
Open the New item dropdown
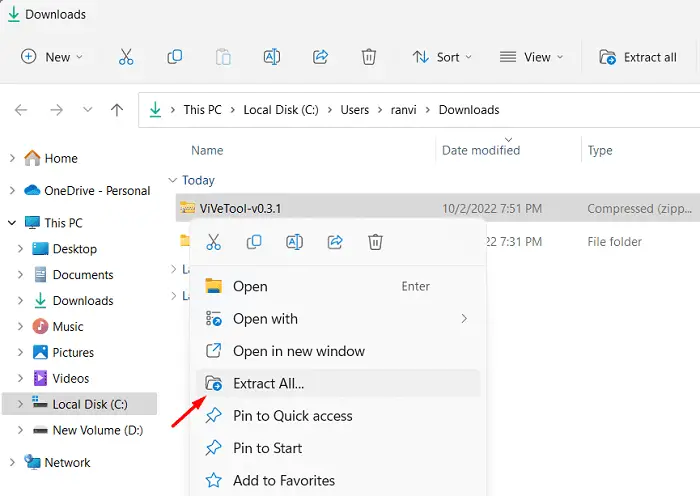(x=52, y=57)
